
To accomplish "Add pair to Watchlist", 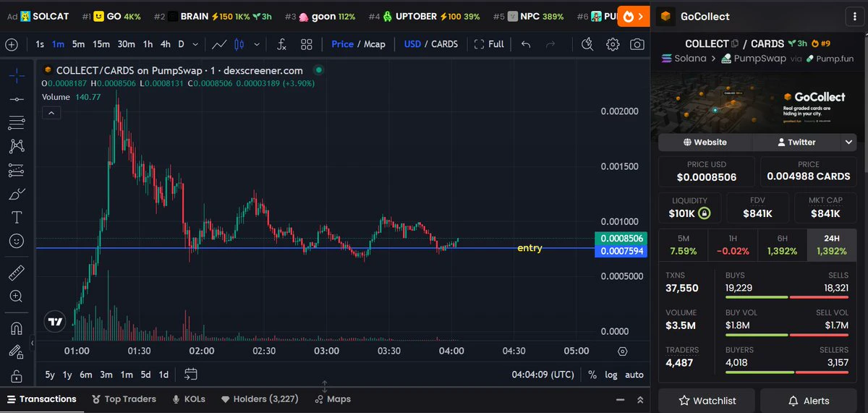I will tap(707, 401).
